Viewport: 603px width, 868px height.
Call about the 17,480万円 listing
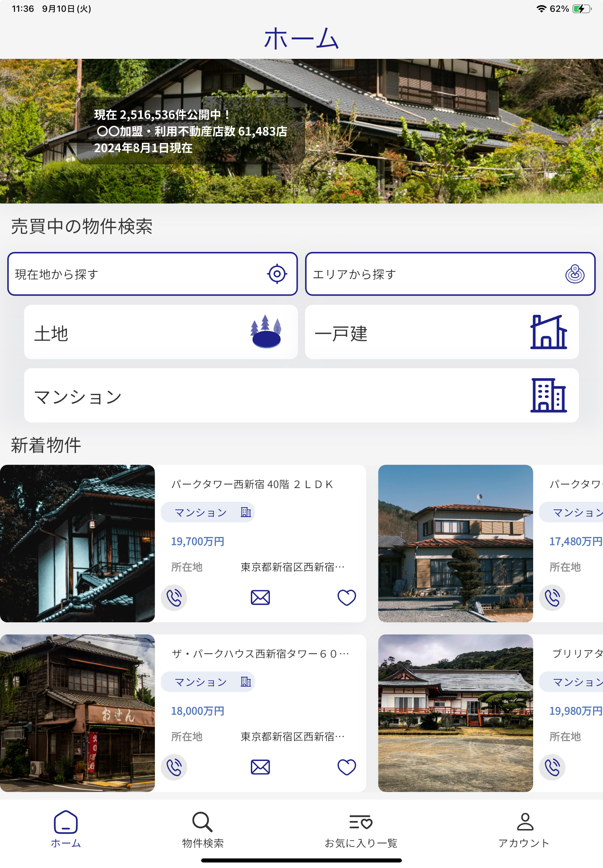552,598
